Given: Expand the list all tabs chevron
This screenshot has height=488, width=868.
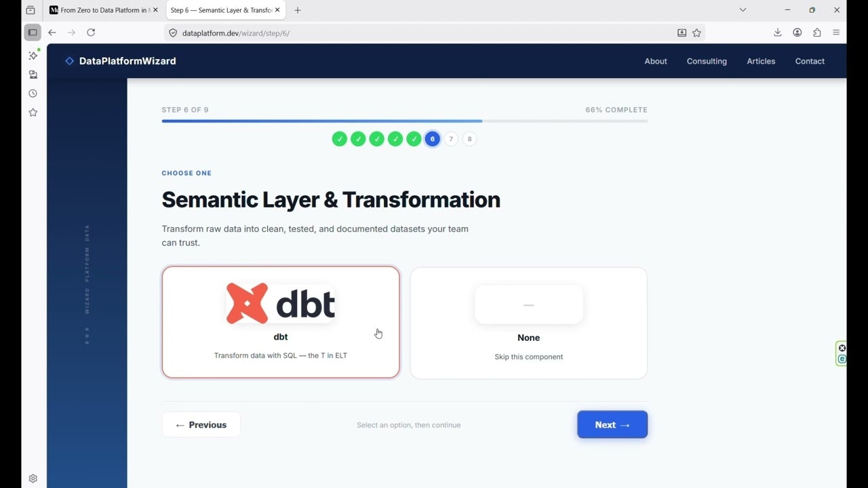Looking at the screenshot, I should pyautogui.click(x=743, y=10).
